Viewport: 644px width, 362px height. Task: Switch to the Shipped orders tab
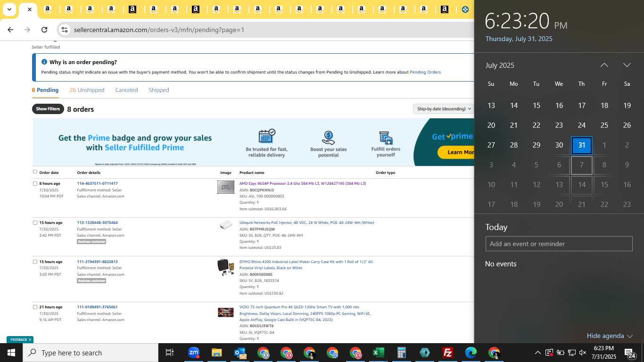coord(158,90)
